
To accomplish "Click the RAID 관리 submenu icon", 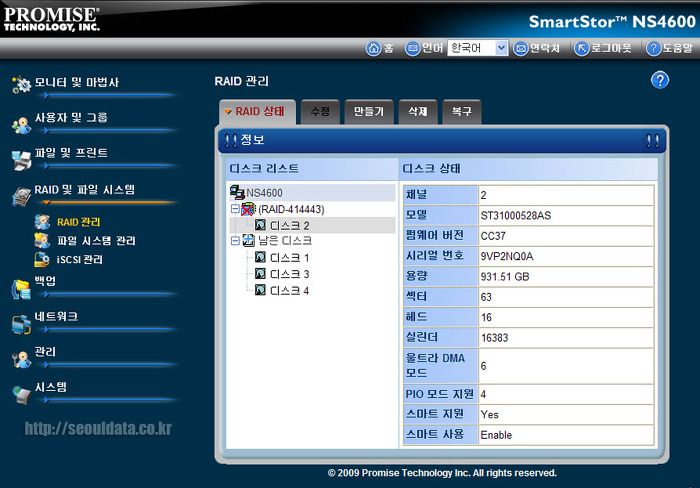I will [42, 222].
